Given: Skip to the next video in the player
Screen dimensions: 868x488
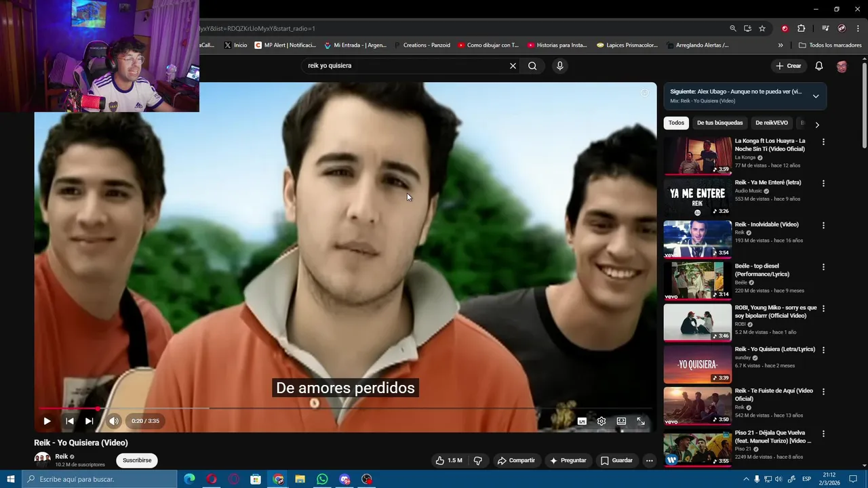Looking at the screenshot, I should (x=89, y=421).
